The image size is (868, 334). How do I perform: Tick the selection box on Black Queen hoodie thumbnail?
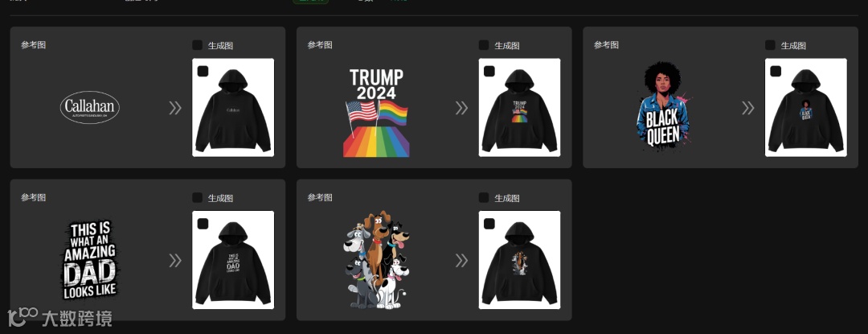(x=776, y=71)
